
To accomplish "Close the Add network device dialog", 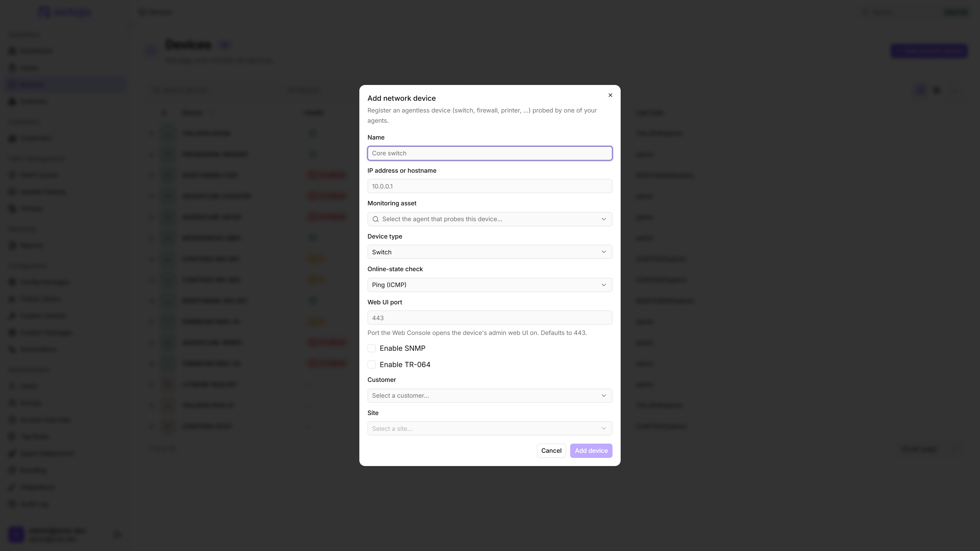I will point(610,95).
